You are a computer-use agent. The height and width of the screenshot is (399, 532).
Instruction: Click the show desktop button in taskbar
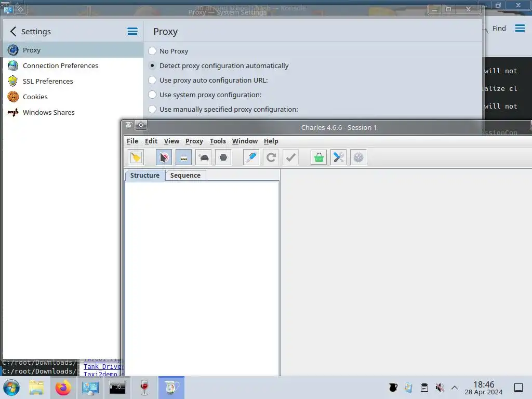[518, 388]
